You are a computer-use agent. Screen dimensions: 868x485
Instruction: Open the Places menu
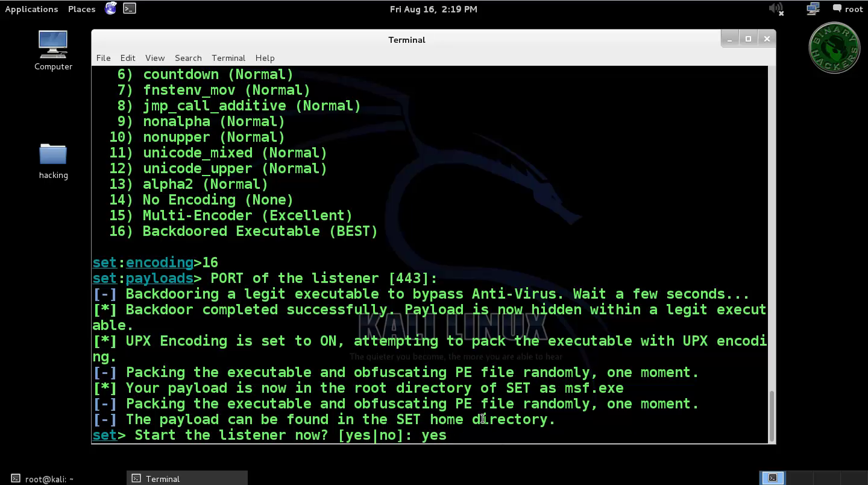[x=81, y=8]
